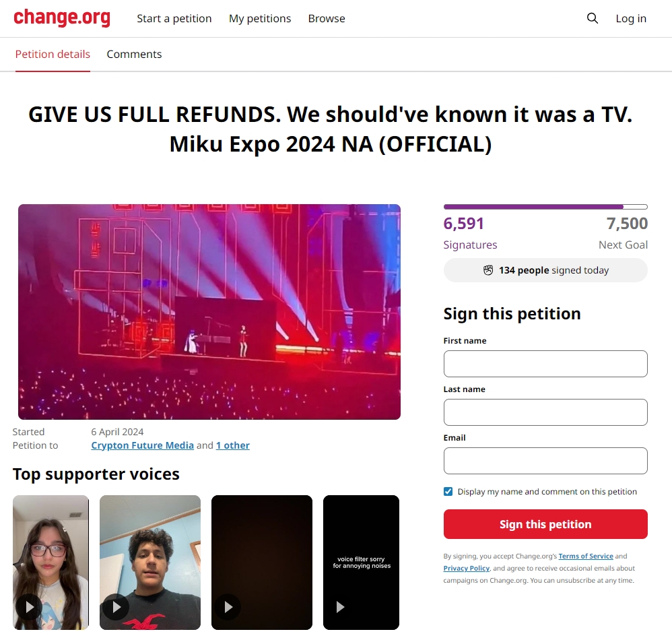The height and width of the screenshot is (638, 672).
Task: Open Crypton Future Media link
Action: [142, 445]
